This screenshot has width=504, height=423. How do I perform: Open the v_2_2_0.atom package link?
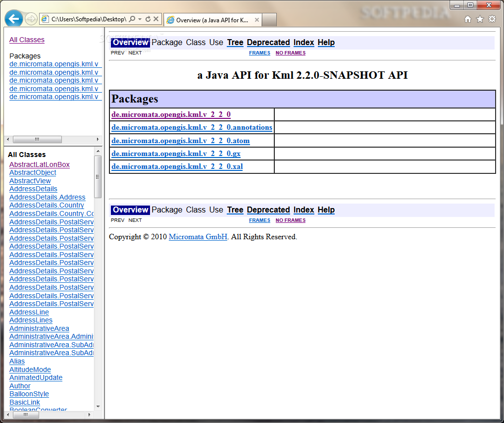[181, 141]
